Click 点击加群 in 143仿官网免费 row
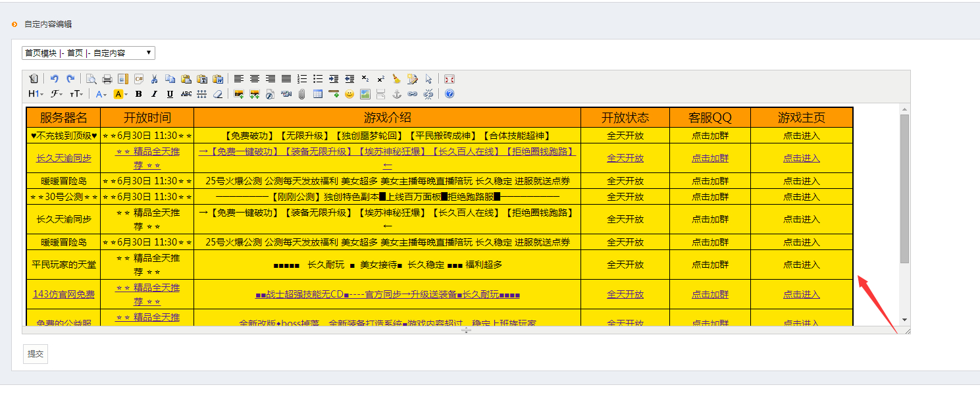The width and height of the screenshot is (980, 410). 710,294
